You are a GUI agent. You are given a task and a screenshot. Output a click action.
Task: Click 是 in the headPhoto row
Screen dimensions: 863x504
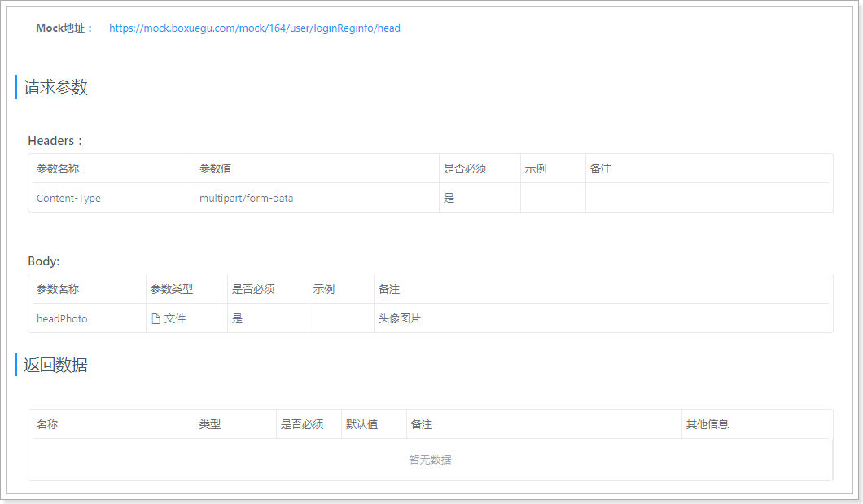[237, 318]
